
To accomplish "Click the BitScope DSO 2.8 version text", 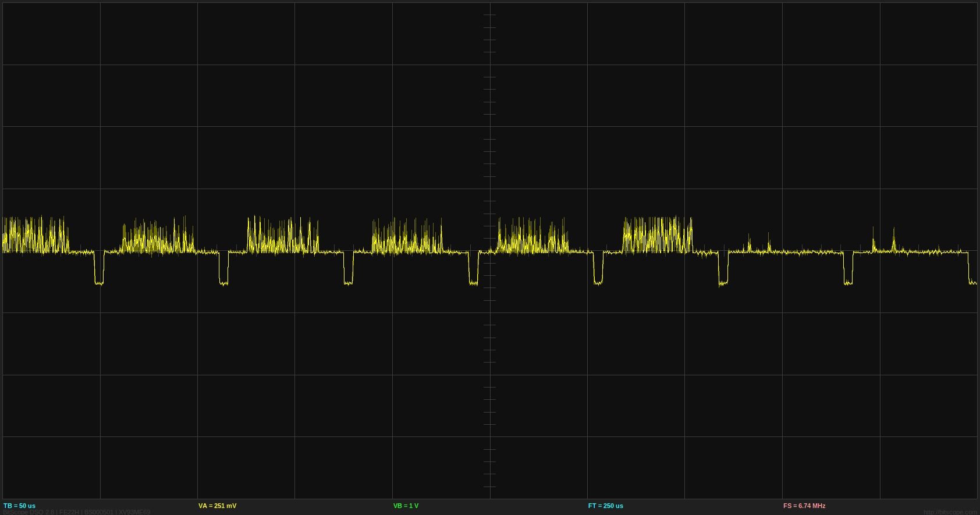I will coord(29,512).
